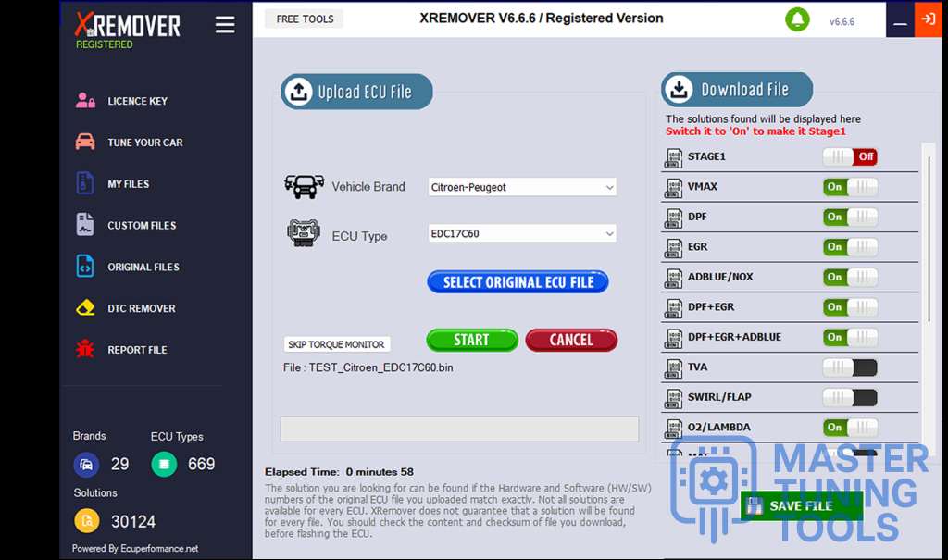Open the FREE TOOLS menu
948x560 pixels.
305,19
